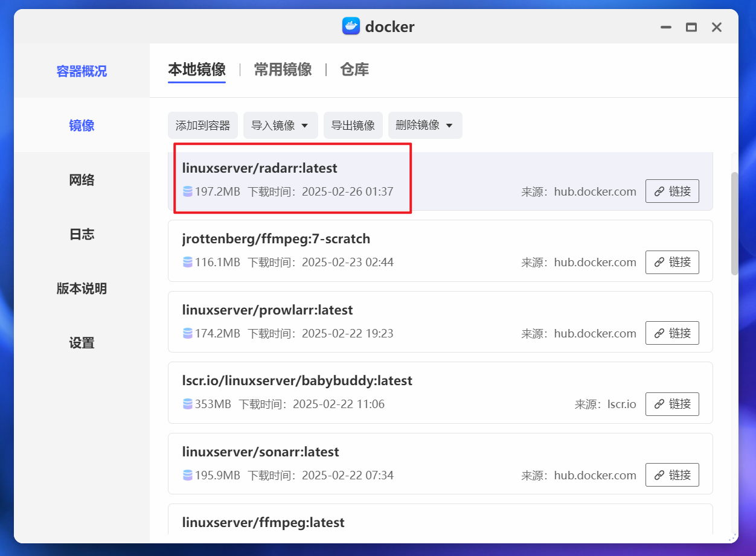
Task: Click database size icon for prowlarr image
Action: click(188, 333)
